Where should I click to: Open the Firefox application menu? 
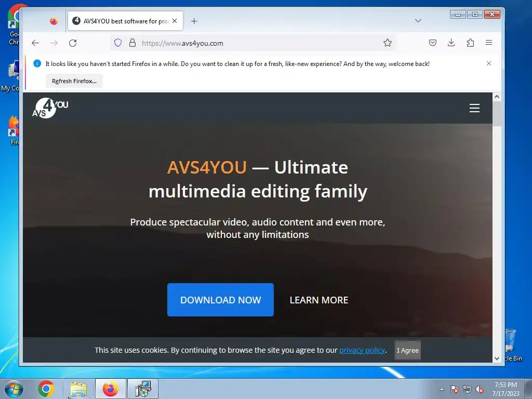point(489,43)
